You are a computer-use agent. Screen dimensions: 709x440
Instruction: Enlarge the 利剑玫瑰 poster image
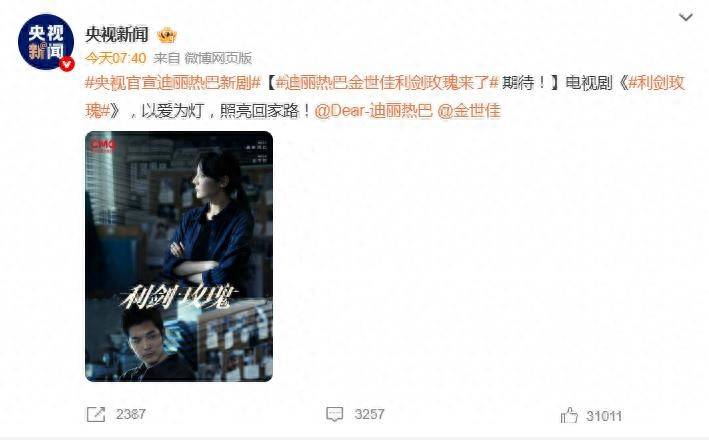[179, 256]
